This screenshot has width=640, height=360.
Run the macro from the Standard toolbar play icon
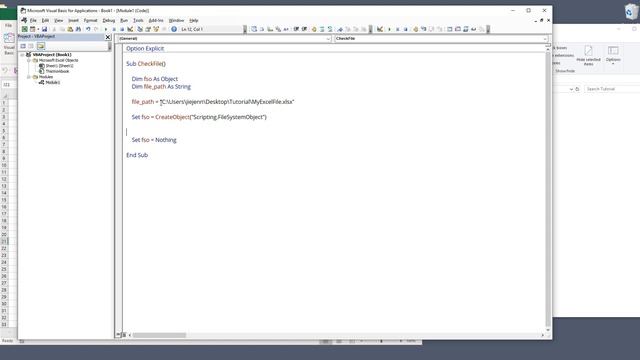click(106, 29)
